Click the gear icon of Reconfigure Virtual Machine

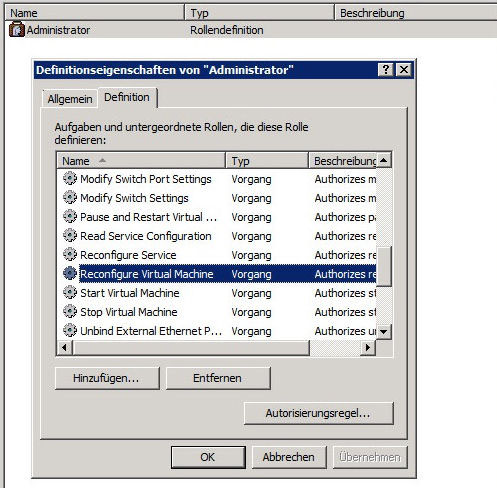tap(70, 273)
